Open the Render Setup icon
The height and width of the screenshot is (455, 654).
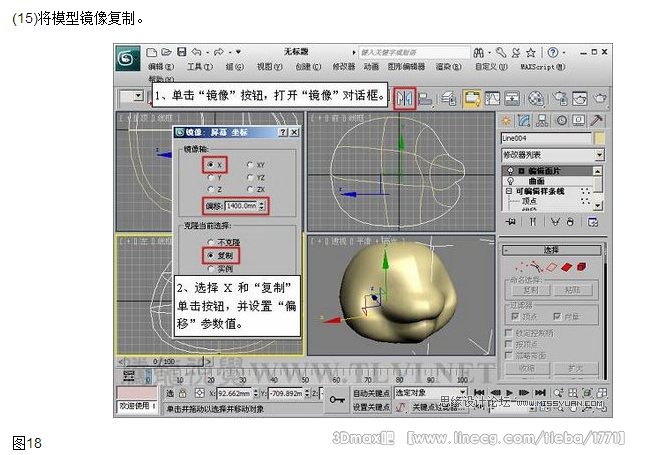tap(560, 99)
